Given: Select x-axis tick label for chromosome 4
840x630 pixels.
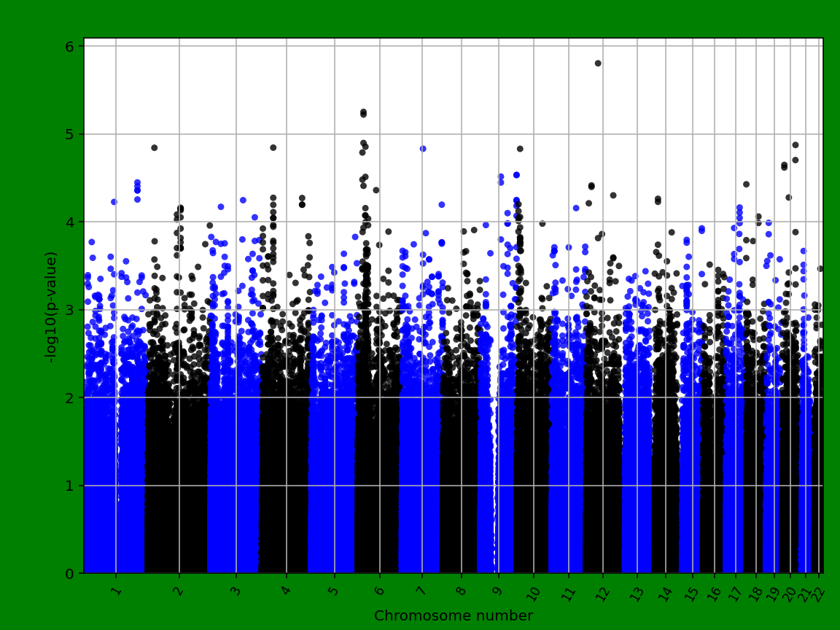Looking at the screenshot, I should tap(286, 589).
